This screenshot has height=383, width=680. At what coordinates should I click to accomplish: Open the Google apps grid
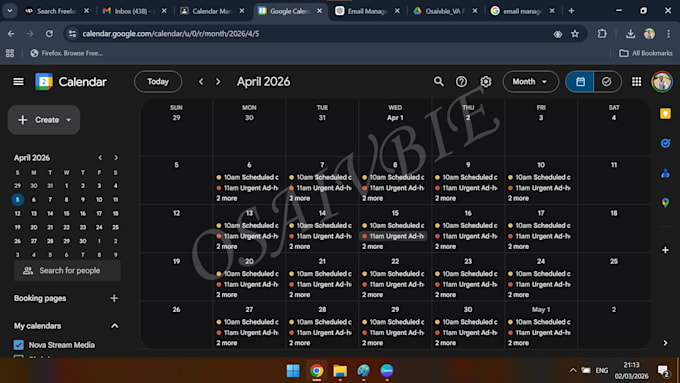636,82
